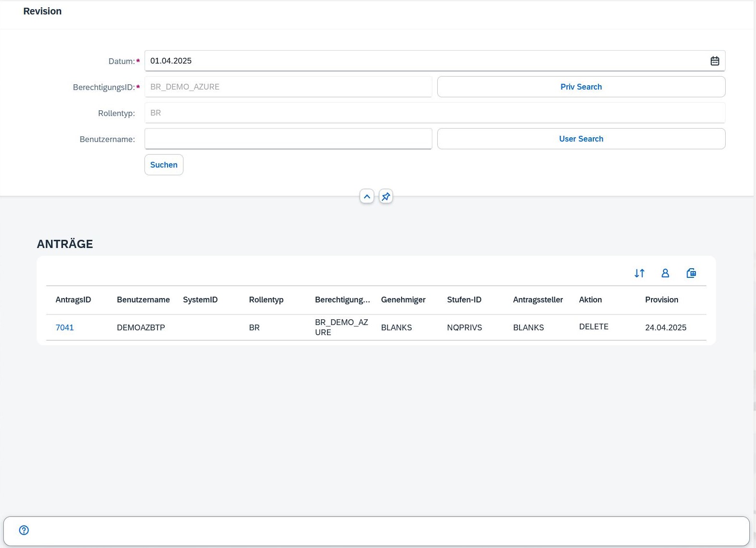
Task: Select the DELETE cell in Aktion column
Action: click(593, 326)
